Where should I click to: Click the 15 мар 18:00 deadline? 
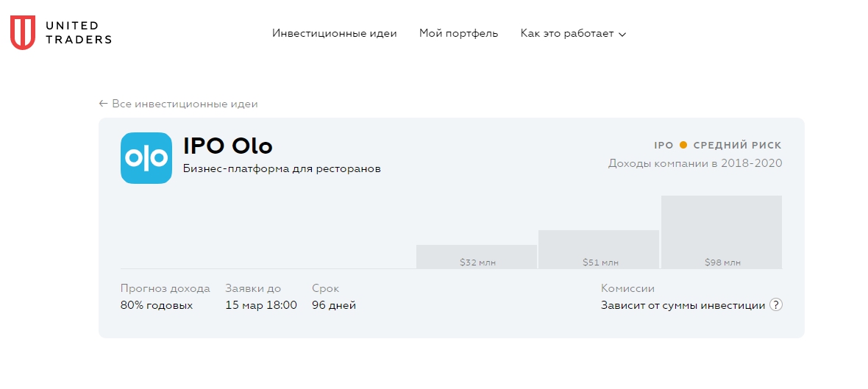(x=261, y=305)
